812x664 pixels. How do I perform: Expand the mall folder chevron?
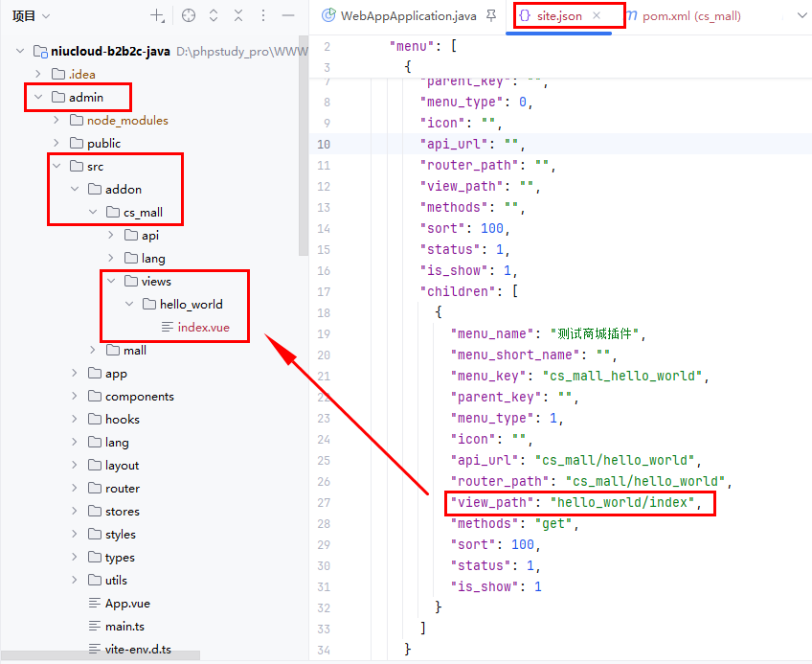coord(93,350)
